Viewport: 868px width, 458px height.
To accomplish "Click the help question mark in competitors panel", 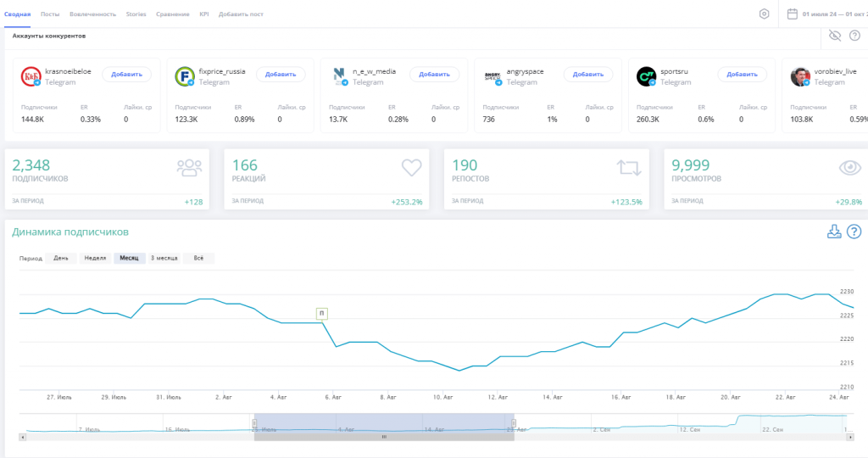I will (x=854, y=36).
